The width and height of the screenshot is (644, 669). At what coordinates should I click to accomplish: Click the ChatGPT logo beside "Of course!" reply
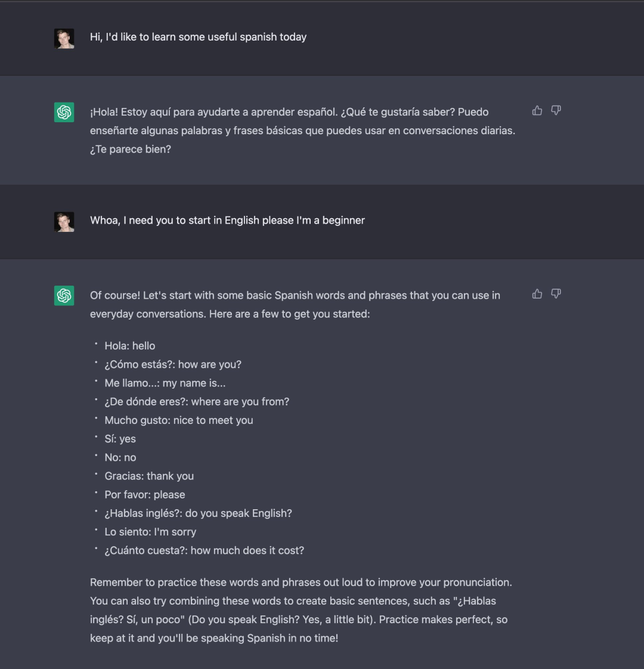click(64, 295)
